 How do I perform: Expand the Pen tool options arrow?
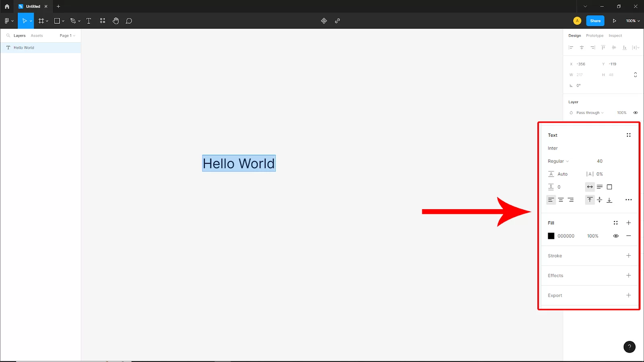(79, 21)
